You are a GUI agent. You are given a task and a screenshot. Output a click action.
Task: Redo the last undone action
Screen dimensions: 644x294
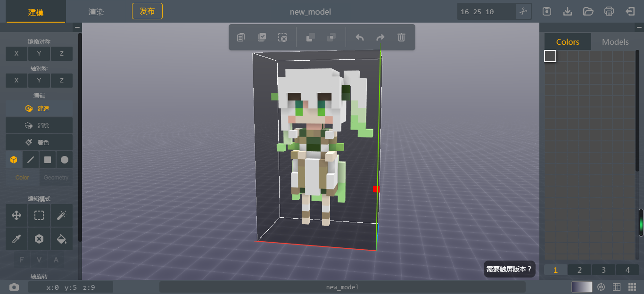tap(380, 37)
